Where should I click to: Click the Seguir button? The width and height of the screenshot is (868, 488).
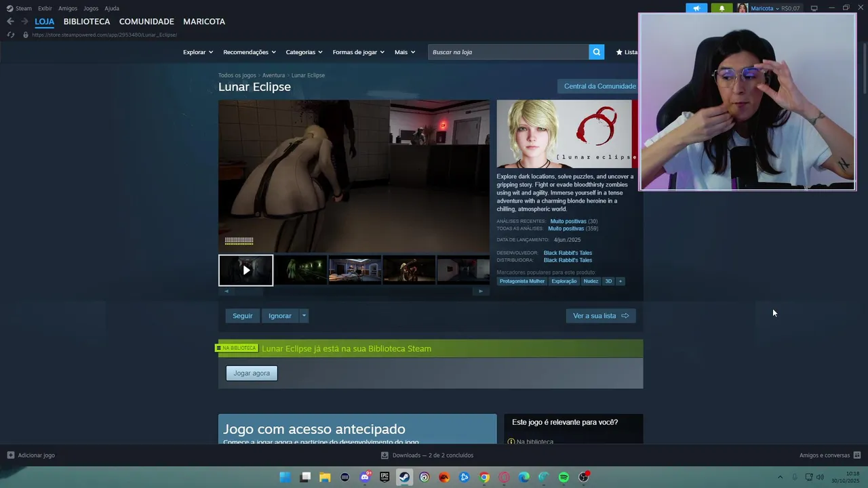coord(242,316)
